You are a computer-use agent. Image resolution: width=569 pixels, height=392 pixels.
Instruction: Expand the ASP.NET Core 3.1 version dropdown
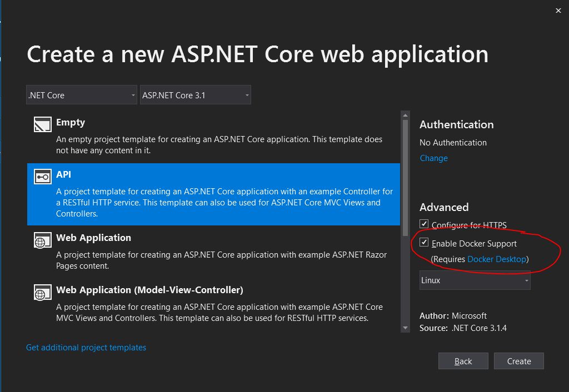[196, 95]
